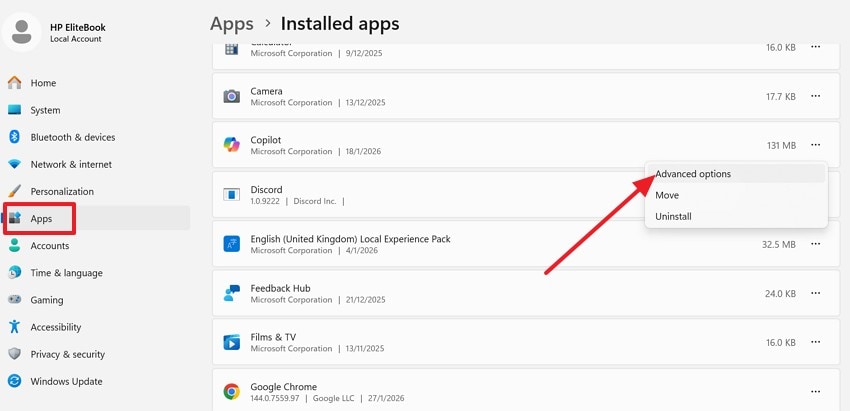The image size is (850, 411).
Task: Click the Installed apps page title
Action: [340, 24]
